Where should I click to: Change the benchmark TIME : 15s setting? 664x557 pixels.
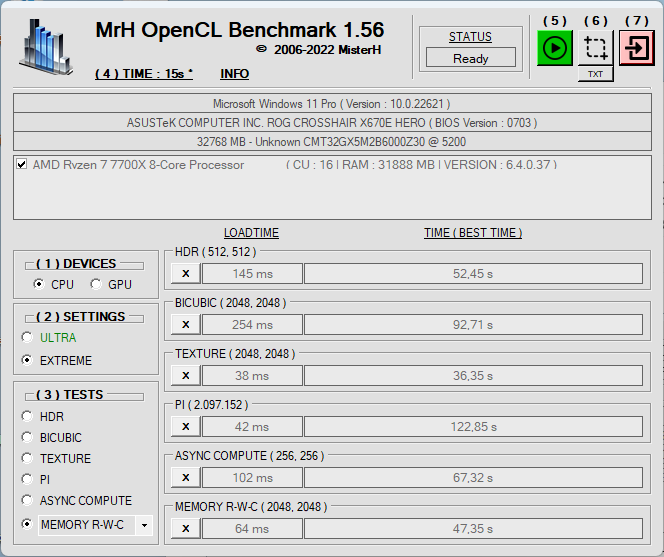[x=144, y=74]
